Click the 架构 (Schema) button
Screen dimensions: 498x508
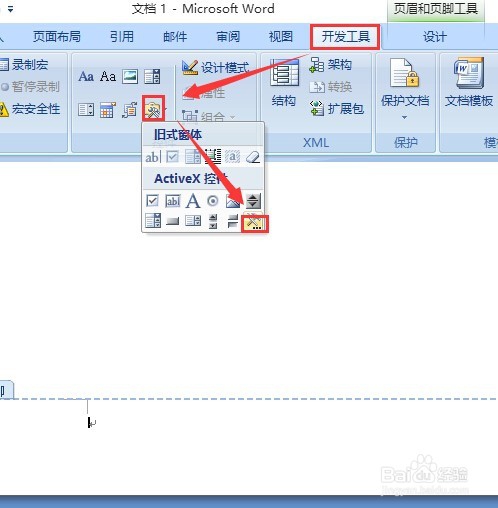tap(331, 65)
